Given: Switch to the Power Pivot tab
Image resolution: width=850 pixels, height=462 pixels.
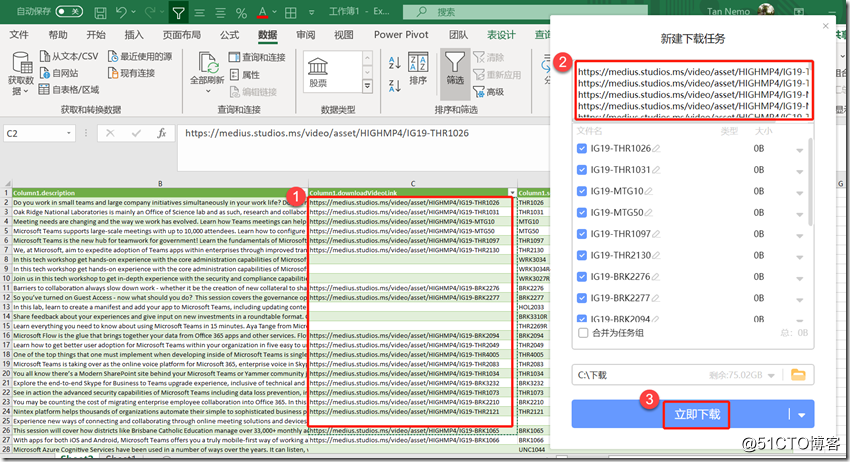Looking at the screenshot, I should (x=401, y=35).
